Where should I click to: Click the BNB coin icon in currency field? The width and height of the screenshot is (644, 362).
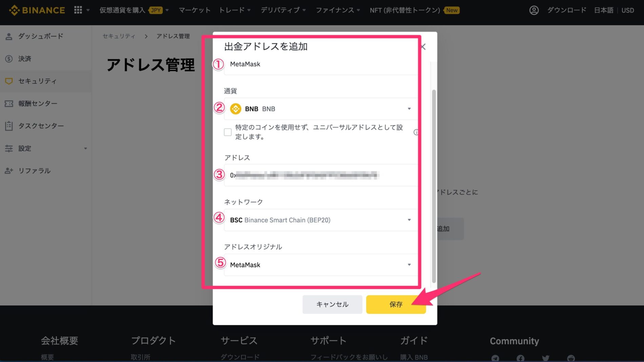tap(236, 109)
